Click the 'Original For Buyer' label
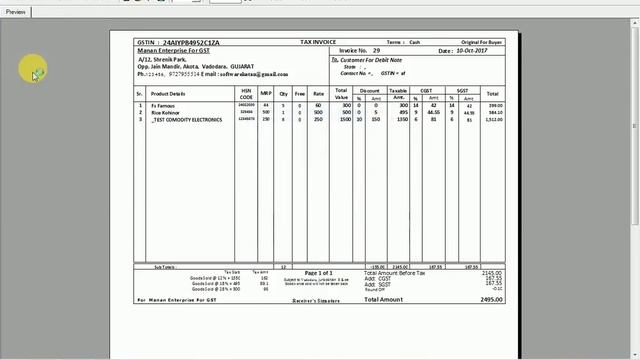The width and height of the screenshot is (640, 360). pyautogui.click(x=481, y=42)
